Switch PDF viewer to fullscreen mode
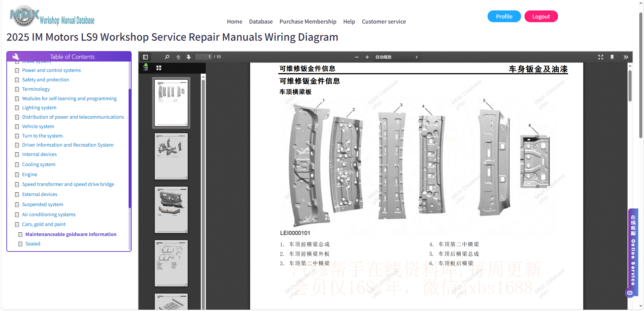The image size is (644, 311). coord(601,57)
